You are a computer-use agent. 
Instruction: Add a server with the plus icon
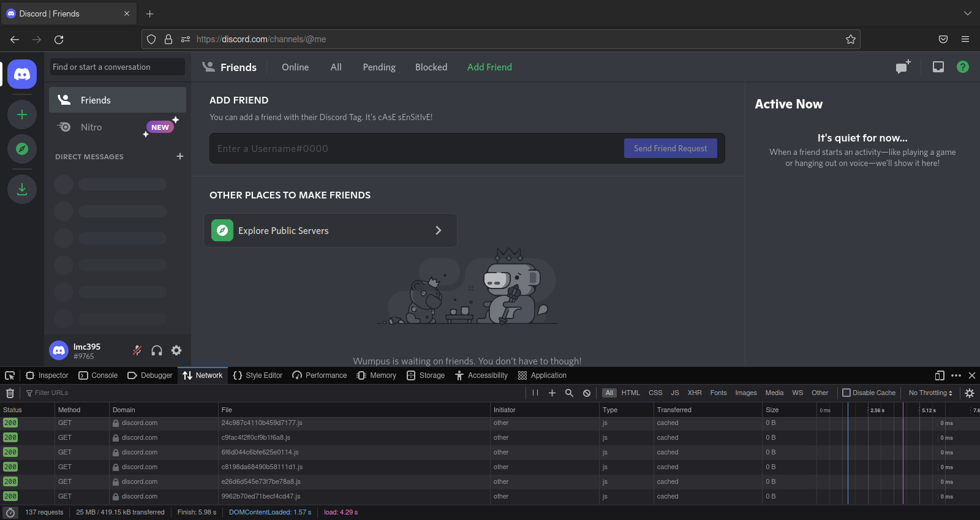pyautogui.click(x=22, y=115)
